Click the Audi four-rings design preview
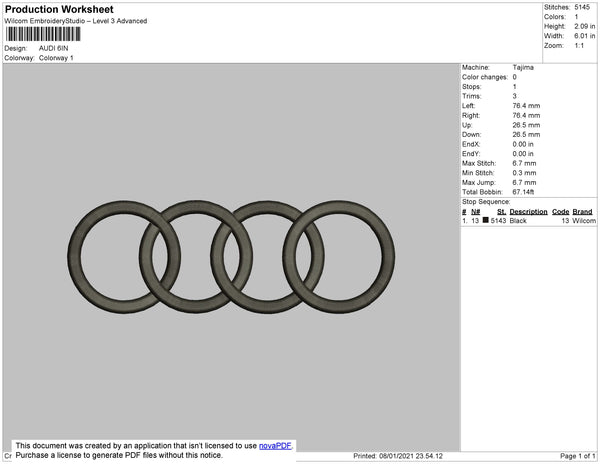The height and width of the screenshot is (464, 600). [231, 257]
